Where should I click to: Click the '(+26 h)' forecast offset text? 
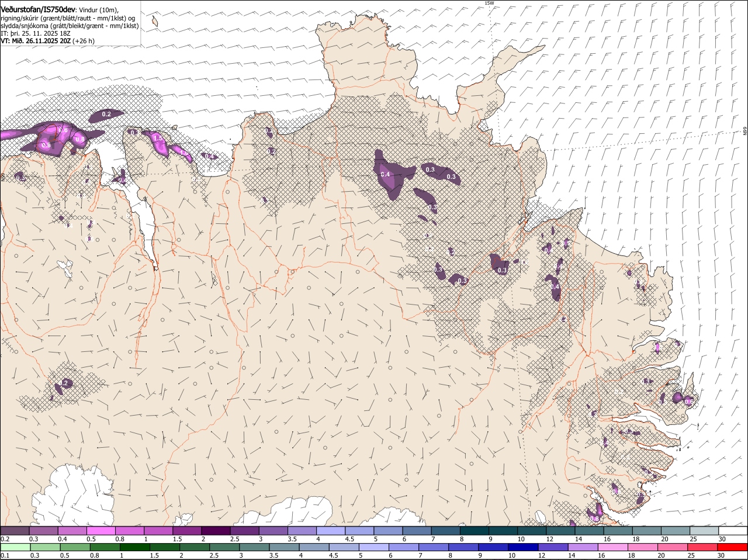[84, 42]
